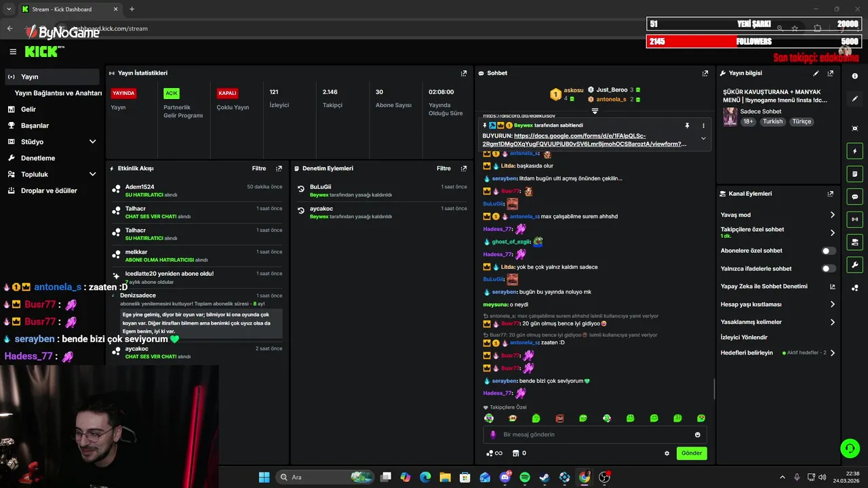The image size is (868, 488).
Task: Click the stream category thumbnail Sadece Sohbet
Action: point(730,116)
